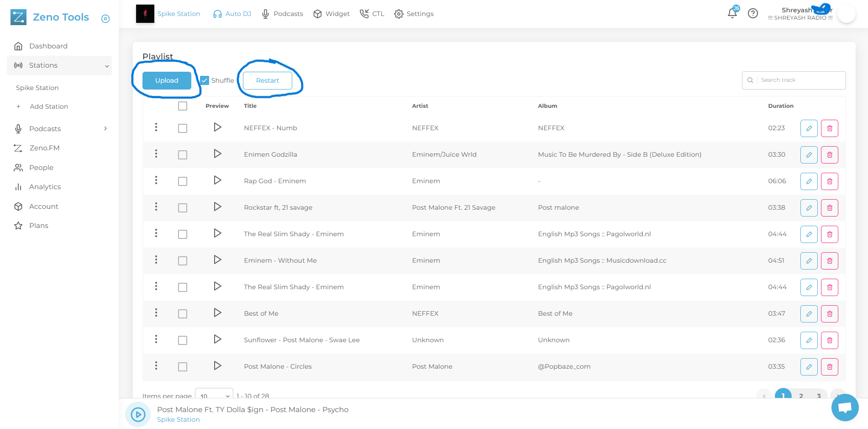Open the help question mark icon
The width and height of the screenshot is (868, 429).
(x=753, y=14)
